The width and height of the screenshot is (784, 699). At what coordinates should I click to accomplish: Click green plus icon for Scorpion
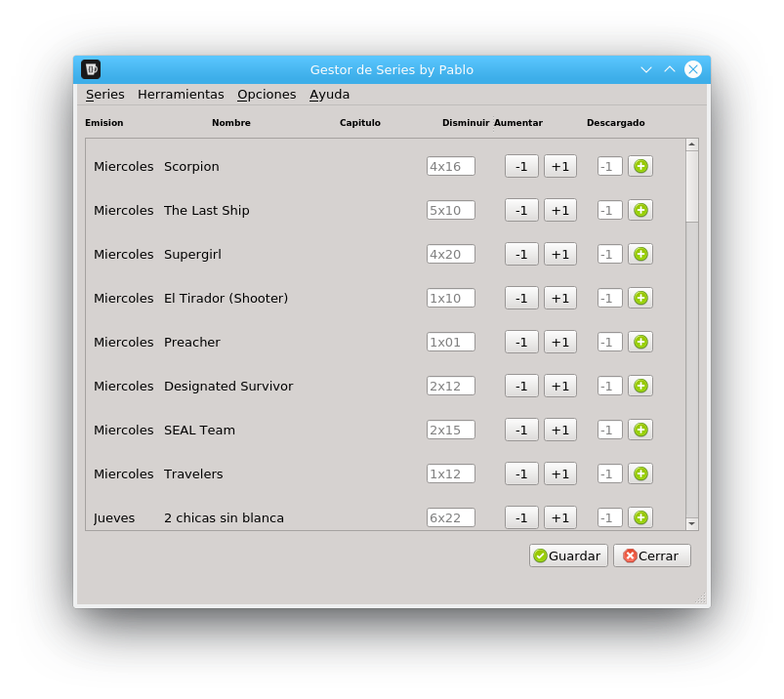tap(640, 167)
